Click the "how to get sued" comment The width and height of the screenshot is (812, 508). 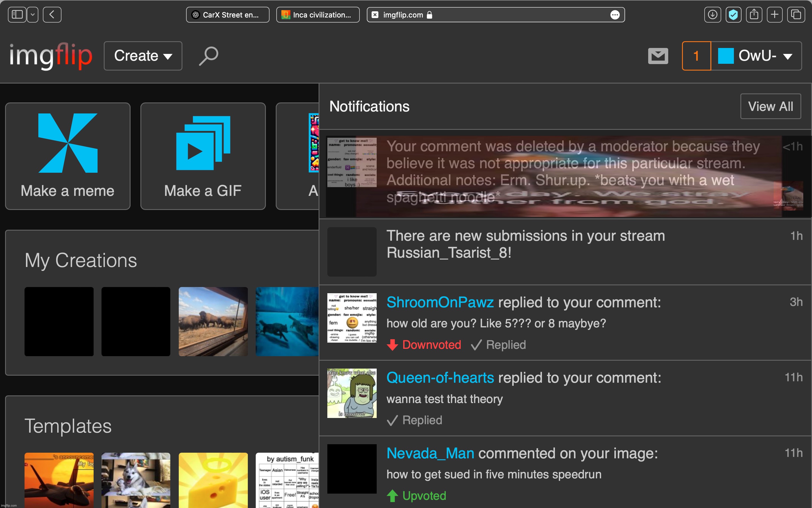[x=494, y=474]
